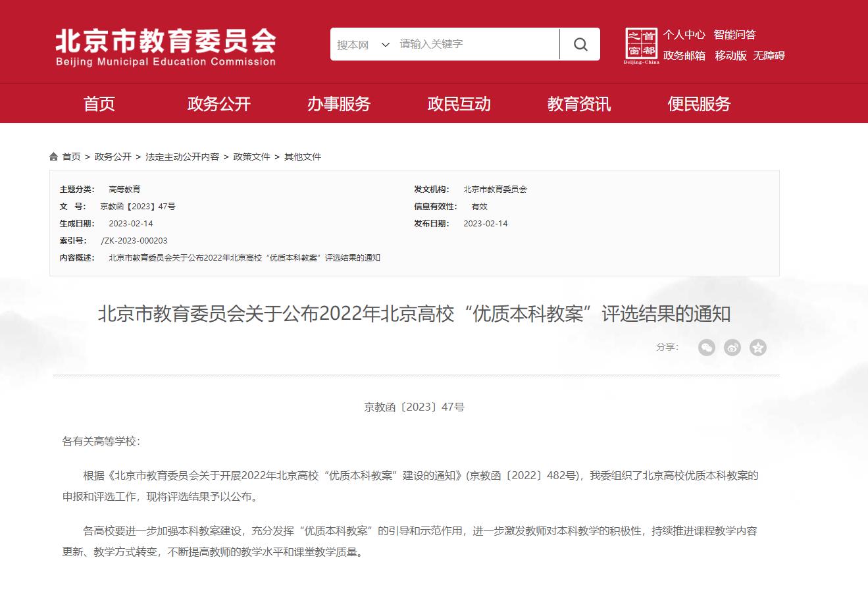Click the paragraph starting with 根据《北京市教育委员会
Viewport: 868px width, 591px height.
tap(411, 486)
